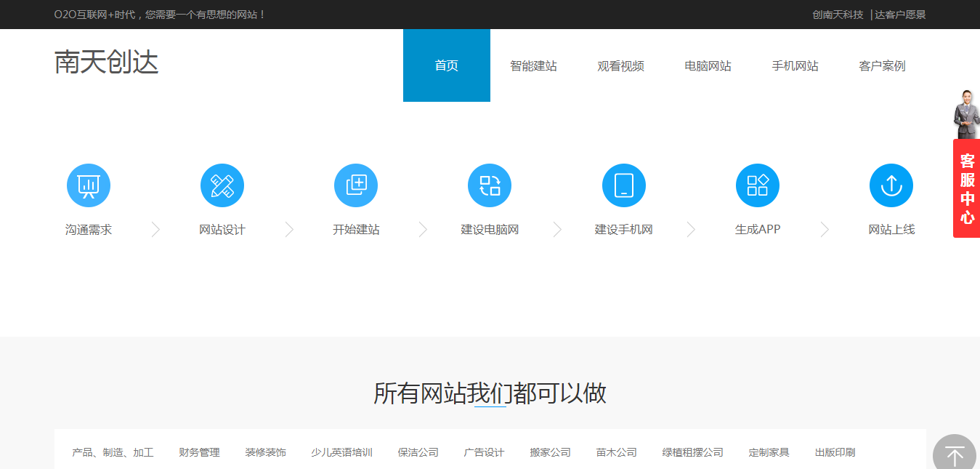Click the back-to-top arrow button
Image resolution: width=980 pixels, height=469 pixels.
tap(954, 454)
